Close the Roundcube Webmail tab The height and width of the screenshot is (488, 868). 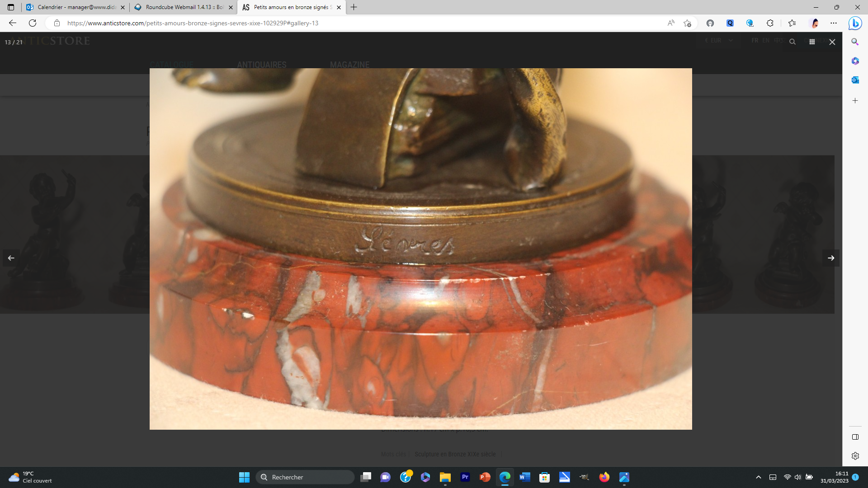point(231,7)
